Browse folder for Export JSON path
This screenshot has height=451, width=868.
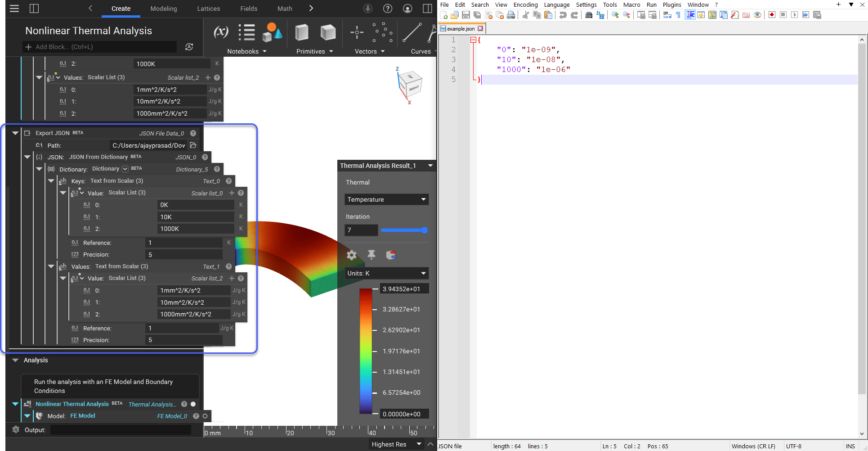(x=193, y=145)
